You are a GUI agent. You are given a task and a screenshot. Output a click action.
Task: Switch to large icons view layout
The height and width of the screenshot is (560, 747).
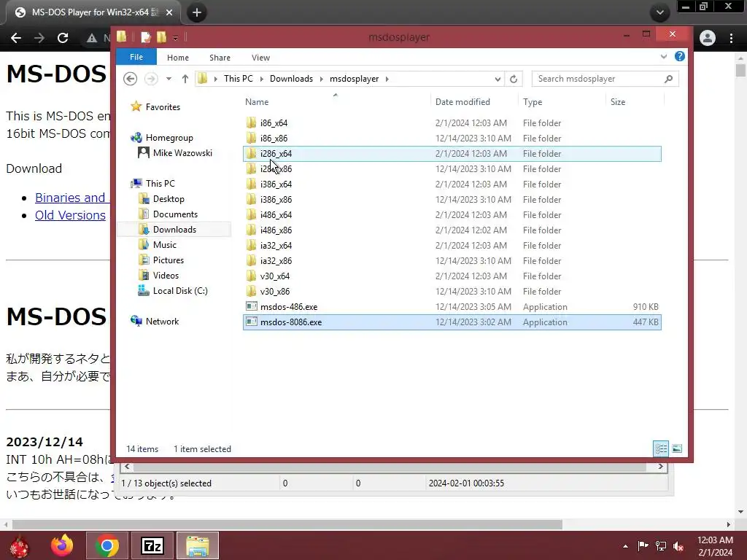coord(676,448)
